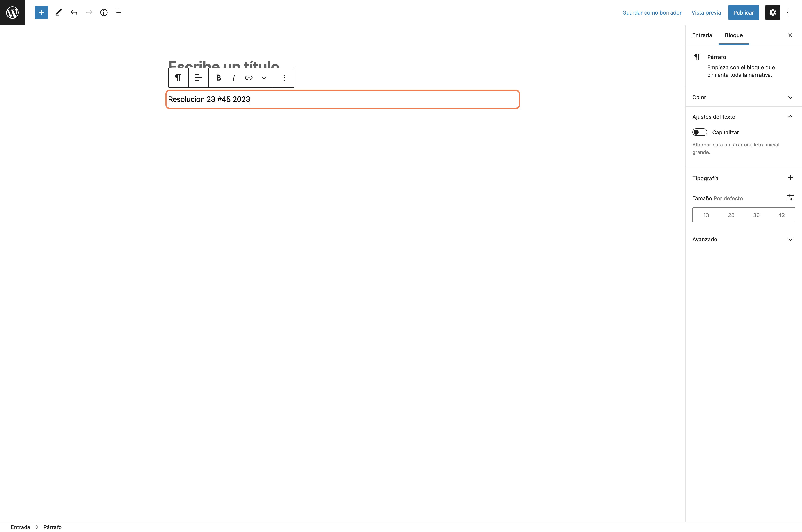802x532 pixels.
Task: Select font size 20
Action: click(x=731, y=215)
